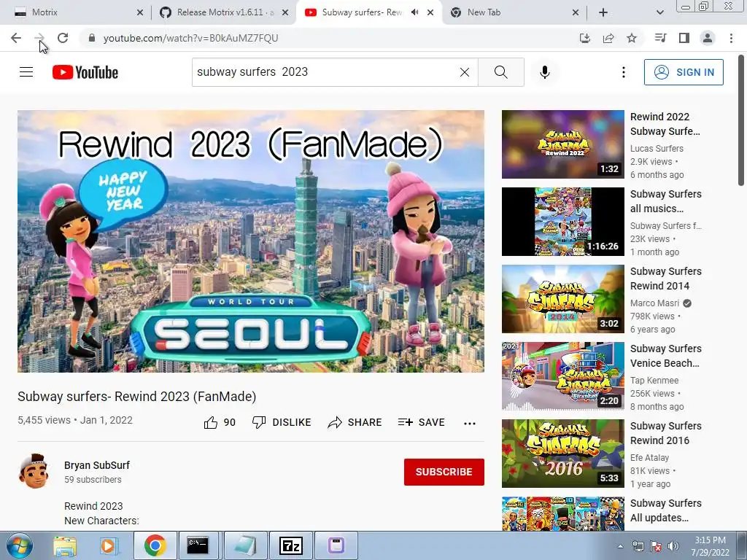The height and width of the screenshot is (560, 747).
Task: Mute the audio-playing Subway surfers tab
Action: click(x=414, y=12)
